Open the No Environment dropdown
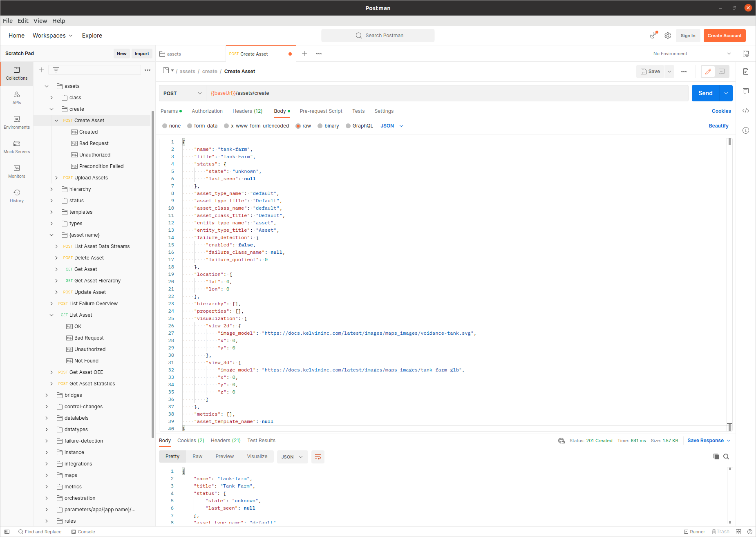 [691, 54]
